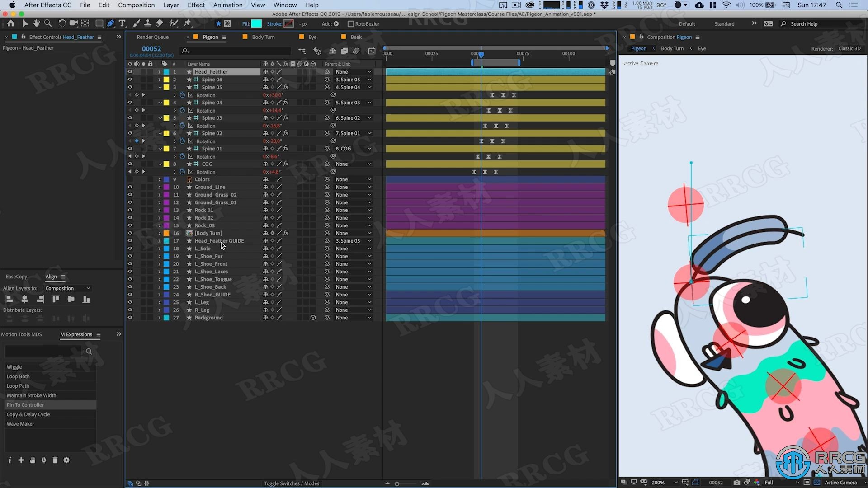Expand the Colors layer
The image size is (868, 488).
[159, 179]
